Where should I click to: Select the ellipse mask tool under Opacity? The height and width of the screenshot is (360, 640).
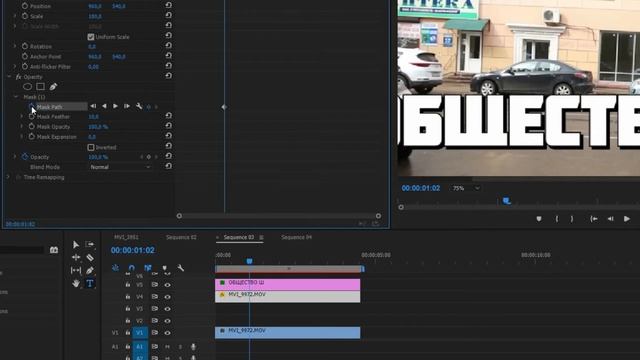pos(27,87)
